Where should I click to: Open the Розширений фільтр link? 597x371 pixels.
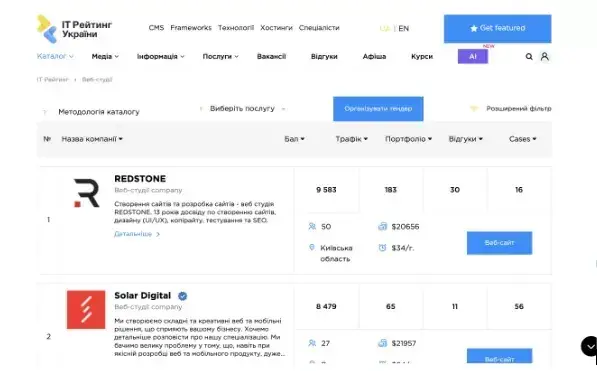[519, 109]
